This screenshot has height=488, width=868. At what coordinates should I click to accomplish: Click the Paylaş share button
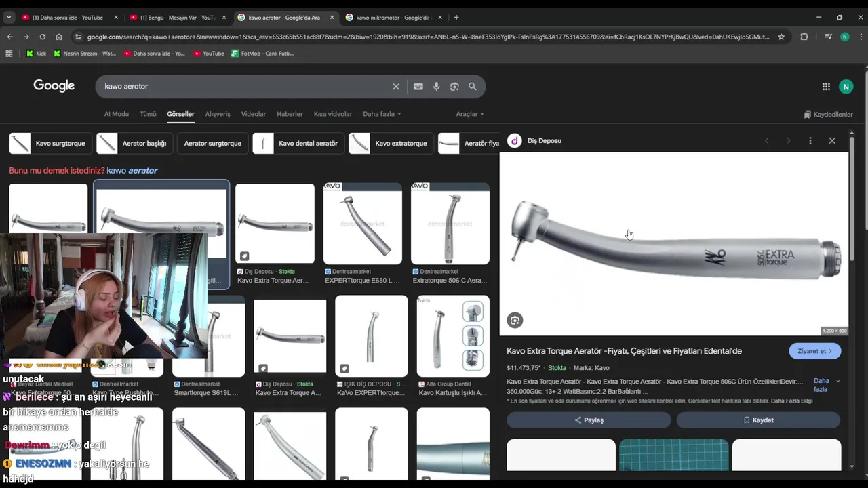pos(589,420)
